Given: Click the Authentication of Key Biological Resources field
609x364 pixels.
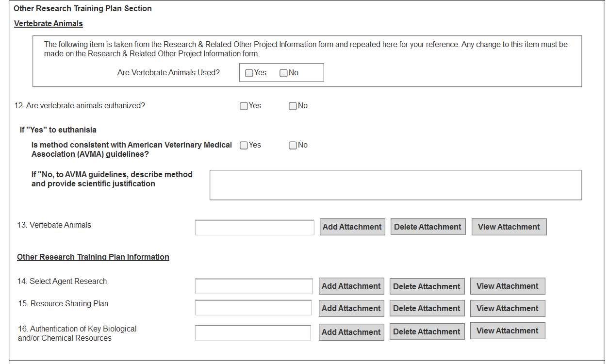Looking at the screenshot, I should [x=253, y=332].
